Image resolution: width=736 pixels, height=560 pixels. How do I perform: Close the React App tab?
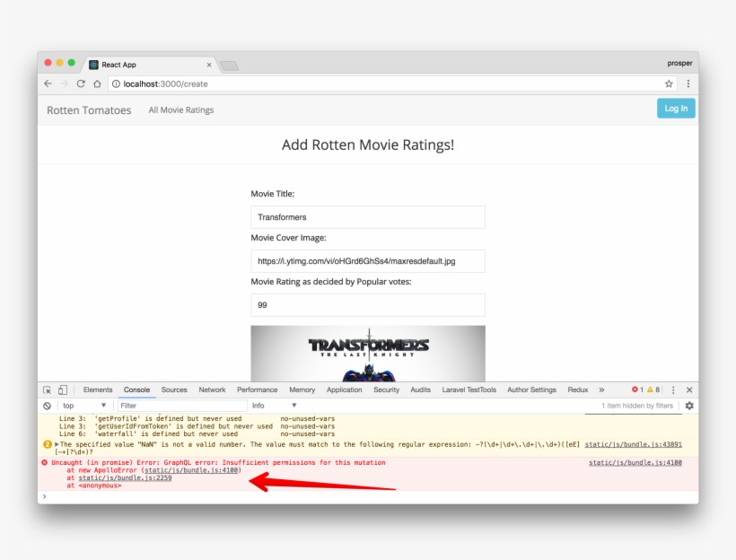209,65
